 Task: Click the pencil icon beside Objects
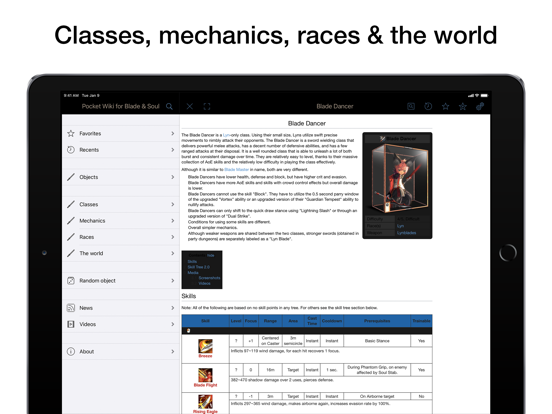(71, 177)
